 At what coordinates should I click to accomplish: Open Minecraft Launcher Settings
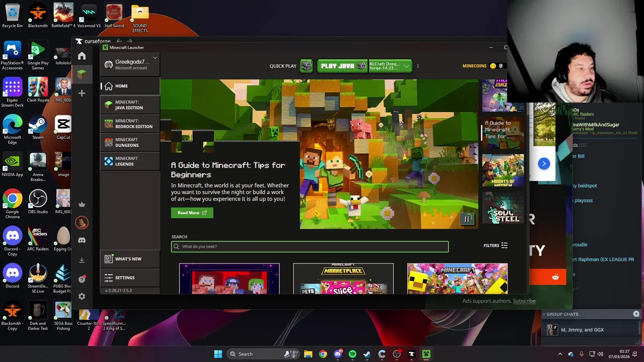[x=130, y=278]
